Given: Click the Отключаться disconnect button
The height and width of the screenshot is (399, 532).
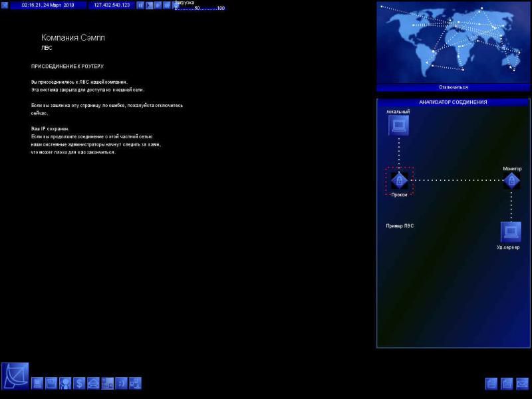Looking at the screenshot, I should pyautogui.click(x=453, y=87).
